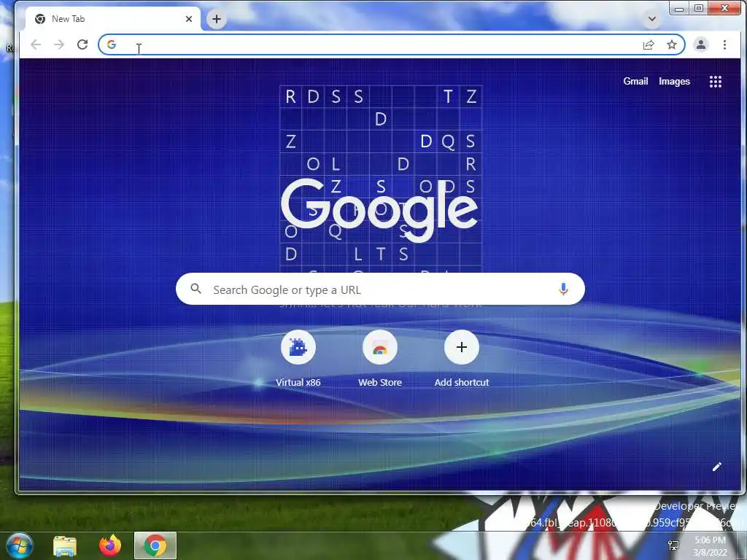
Task: Open the profile avatar menu
Action: 701,44
